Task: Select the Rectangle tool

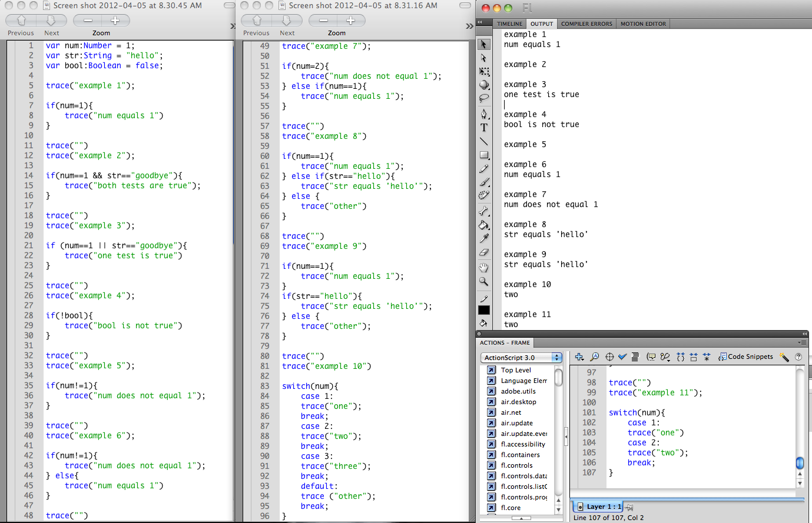Action: click(x=483, y=155)
